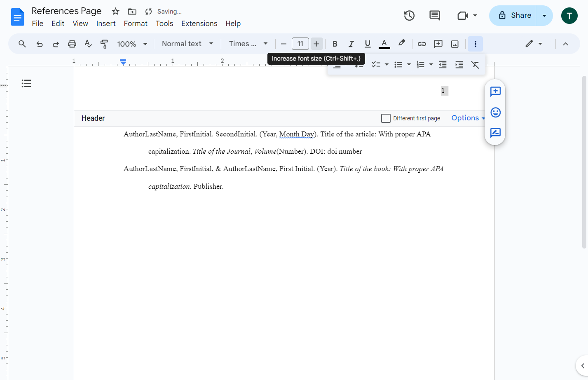Increase font size with plus button

(x=316, y=44)
